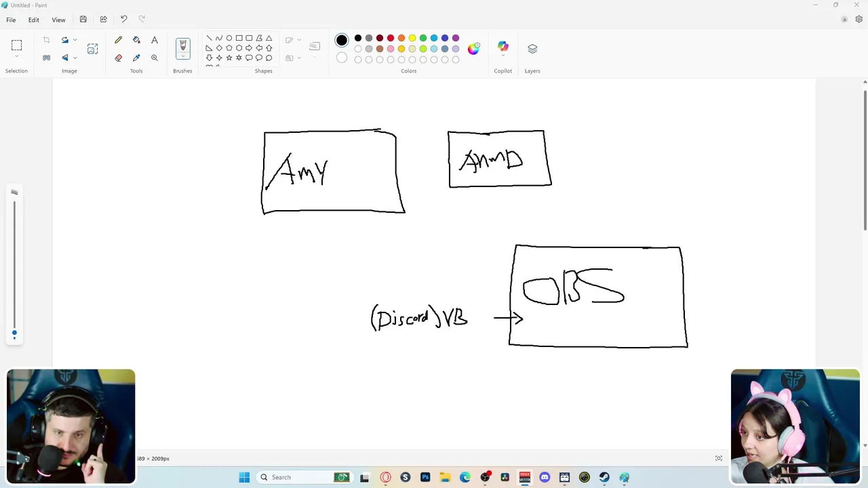The image size is (868, 488).
Task: Select the Text tool
Action: click(155, 41)
